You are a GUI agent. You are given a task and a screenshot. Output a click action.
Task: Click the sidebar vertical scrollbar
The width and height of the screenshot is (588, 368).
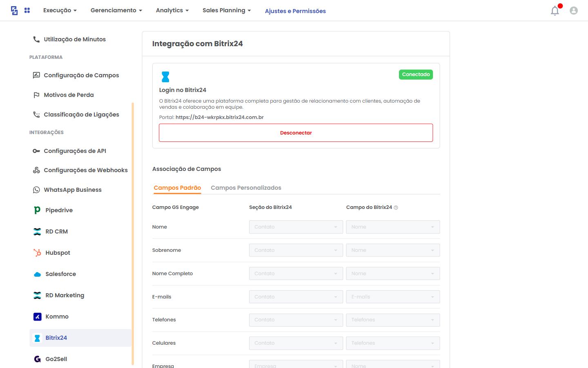coord(133,233)
